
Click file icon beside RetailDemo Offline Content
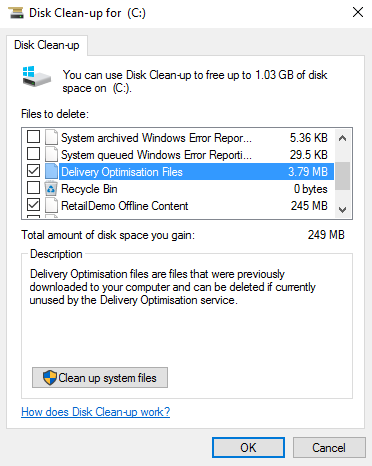[x=51, y=205]
